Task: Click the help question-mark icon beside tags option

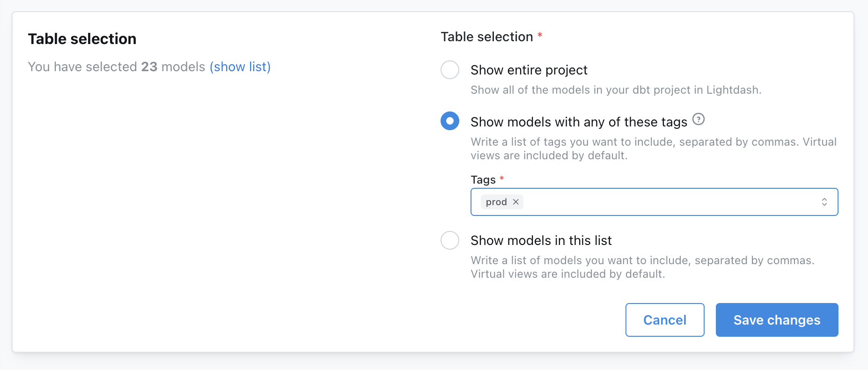Action: 698,119
